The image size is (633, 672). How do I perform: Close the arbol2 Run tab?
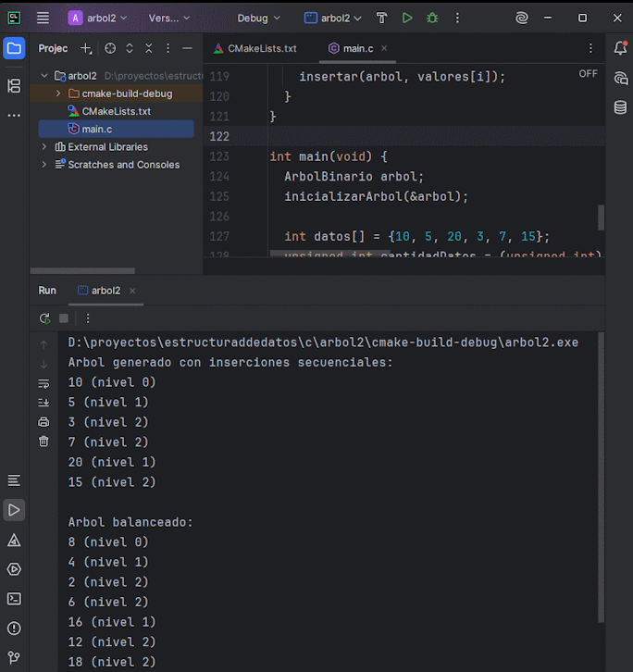pos(132,291)
